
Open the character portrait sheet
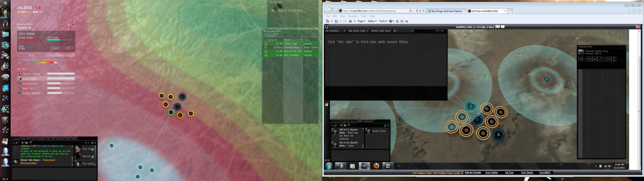tap(5, 11)
